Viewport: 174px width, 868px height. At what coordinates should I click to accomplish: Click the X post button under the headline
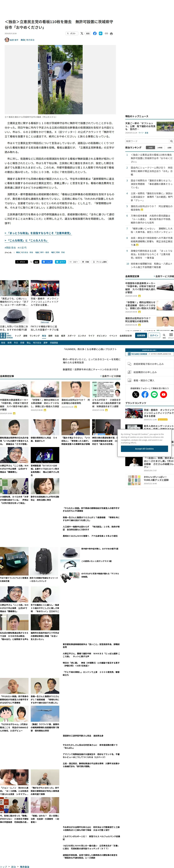[72, 33]
